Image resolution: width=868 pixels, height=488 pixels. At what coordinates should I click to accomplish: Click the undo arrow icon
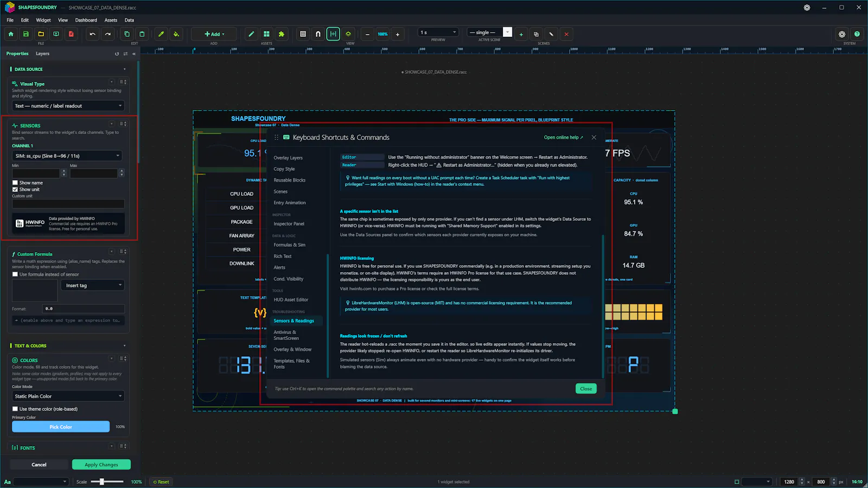pos(93,34)
